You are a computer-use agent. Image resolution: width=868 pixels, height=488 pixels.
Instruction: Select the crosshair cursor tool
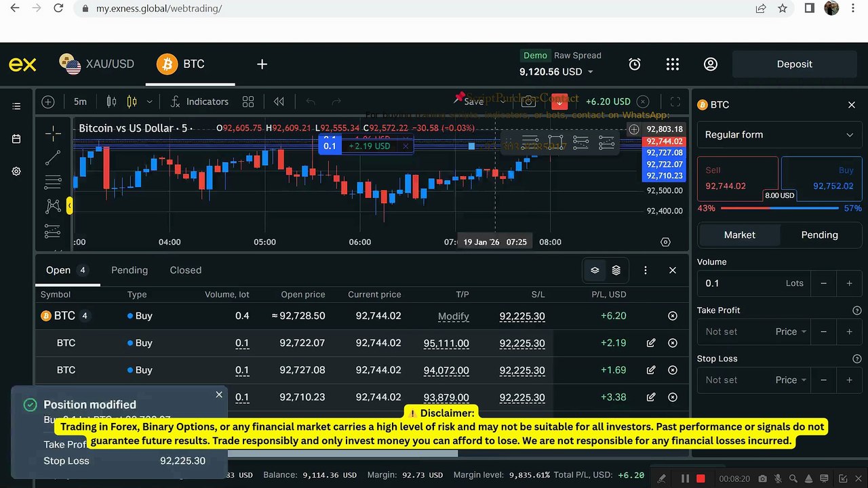coord(53,134)
